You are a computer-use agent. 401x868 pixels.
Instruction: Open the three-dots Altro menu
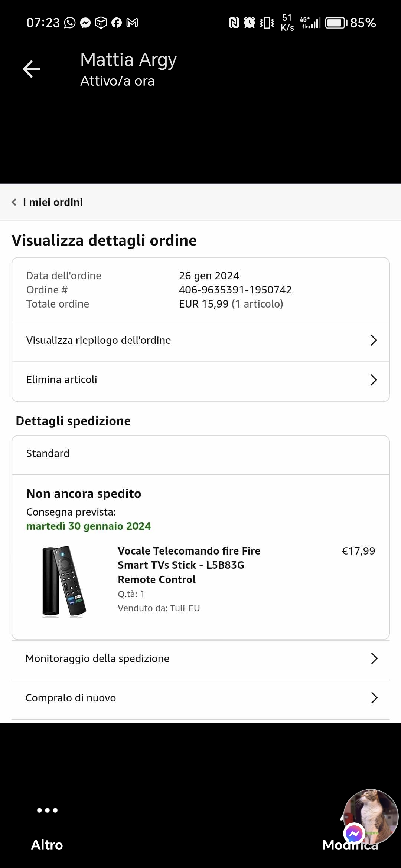47,810
